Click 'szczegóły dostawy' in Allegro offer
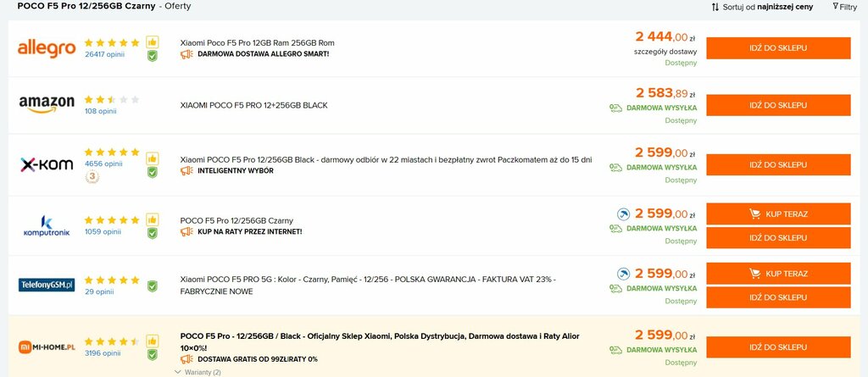The width and height of the screenshot is (868, 377). point(665,52)
